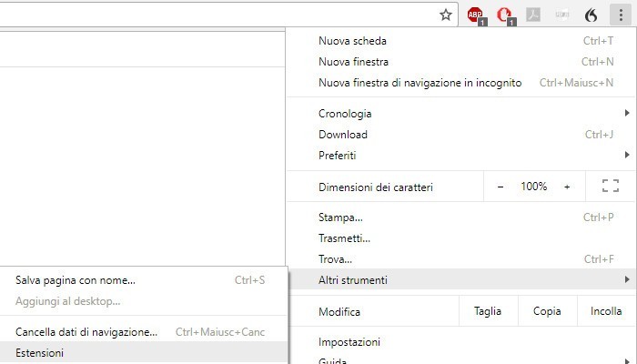Open the Adblock Plus extension icon
The height and width of the screenshot is (364, 637).
(475, 15)
